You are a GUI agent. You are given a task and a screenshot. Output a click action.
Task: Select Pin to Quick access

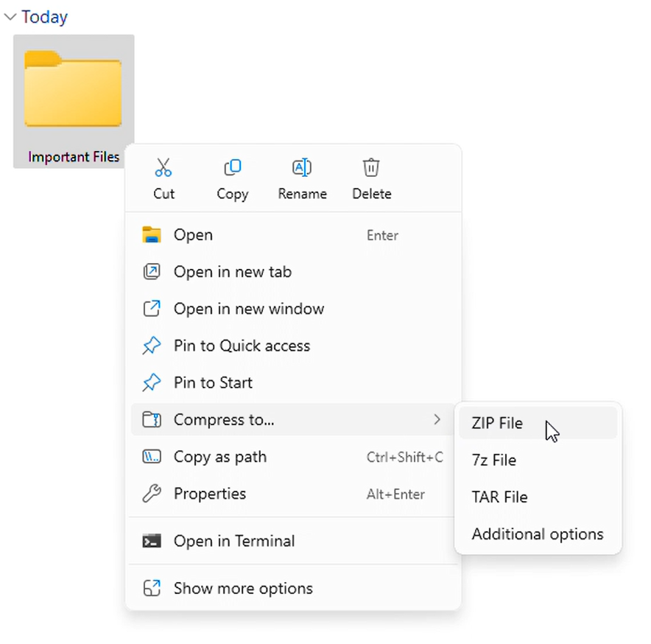coord(292,346)
